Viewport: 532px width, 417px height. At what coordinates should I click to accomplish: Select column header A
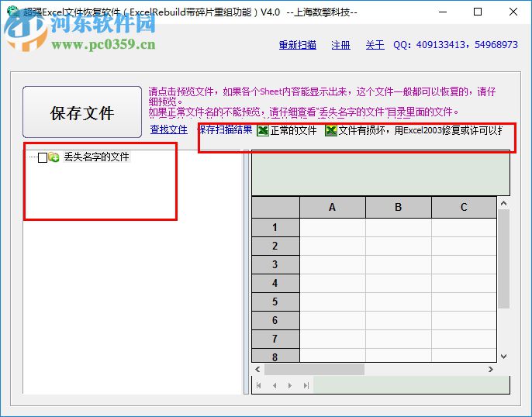(333, 207)
